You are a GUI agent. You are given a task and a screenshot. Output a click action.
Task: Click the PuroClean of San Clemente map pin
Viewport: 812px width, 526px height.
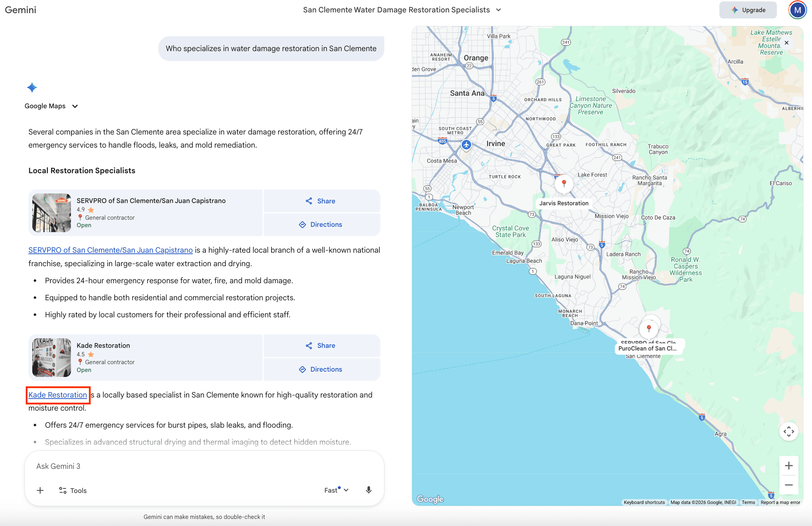click(649, 328)
